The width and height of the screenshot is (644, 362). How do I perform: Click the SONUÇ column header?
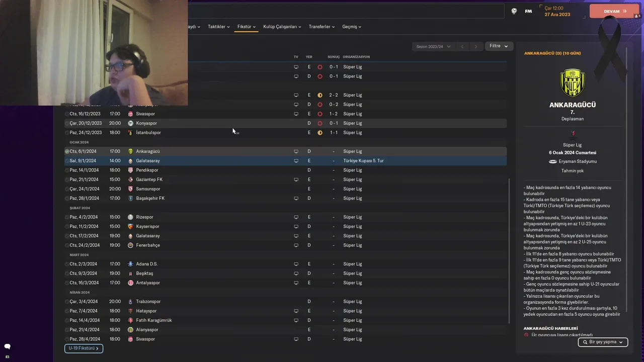click(x=334, y=57)
